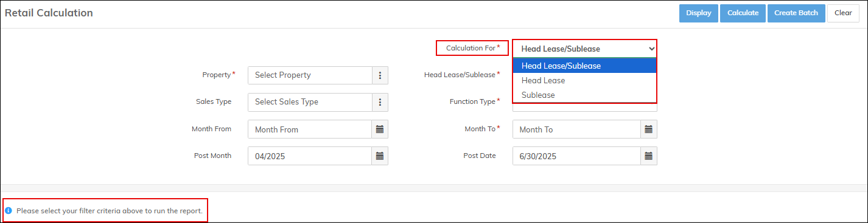Image resolution: width=868 pixels, height=223 pixels.
Task: Click the Head Lease/Sublease field label
Action: pos(460,75)
